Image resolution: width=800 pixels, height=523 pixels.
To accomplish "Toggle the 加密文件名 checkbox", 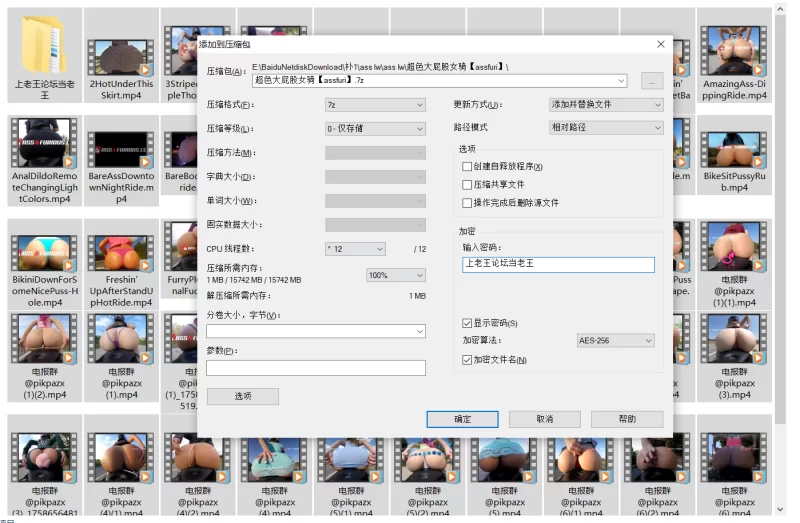I will pos(467,359).
